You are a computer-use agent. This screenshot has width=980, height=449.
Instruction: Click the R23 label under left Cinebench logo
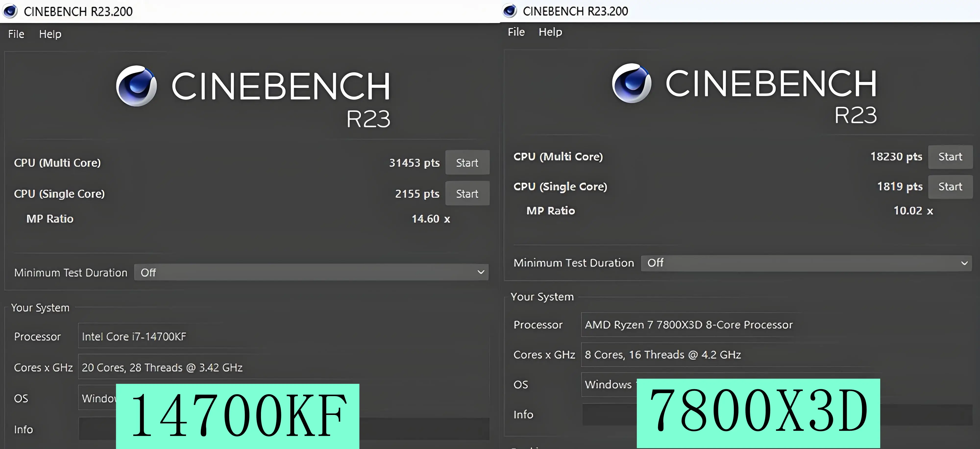pyautogui.click(x=368, y=119)
